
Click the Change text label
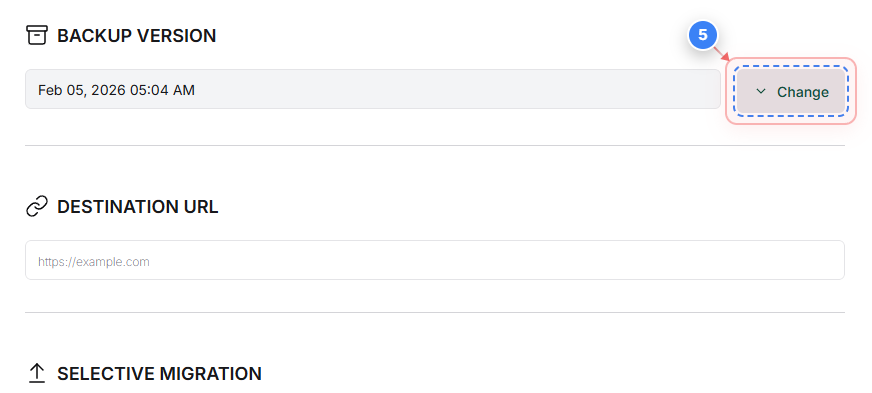tap(802, 92)
